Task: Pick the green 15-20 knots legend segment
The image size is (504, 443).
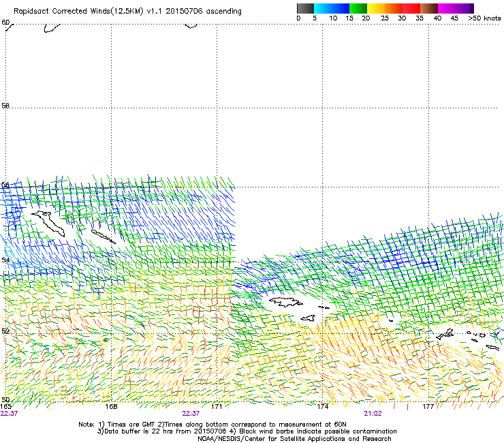Action: [x=358, y=8]
